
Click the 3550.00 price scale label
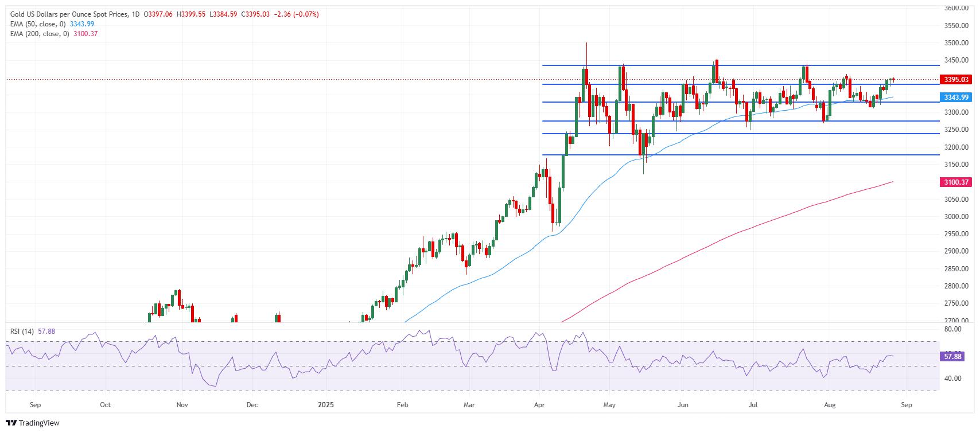coord(956,26)
